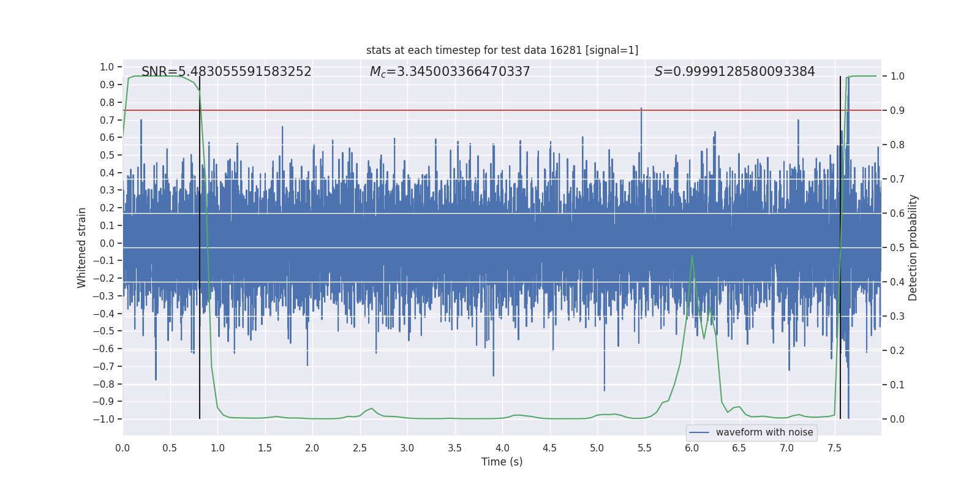Pick the 4.5 tick on the Time axis
980x490 pixels.
549,448
